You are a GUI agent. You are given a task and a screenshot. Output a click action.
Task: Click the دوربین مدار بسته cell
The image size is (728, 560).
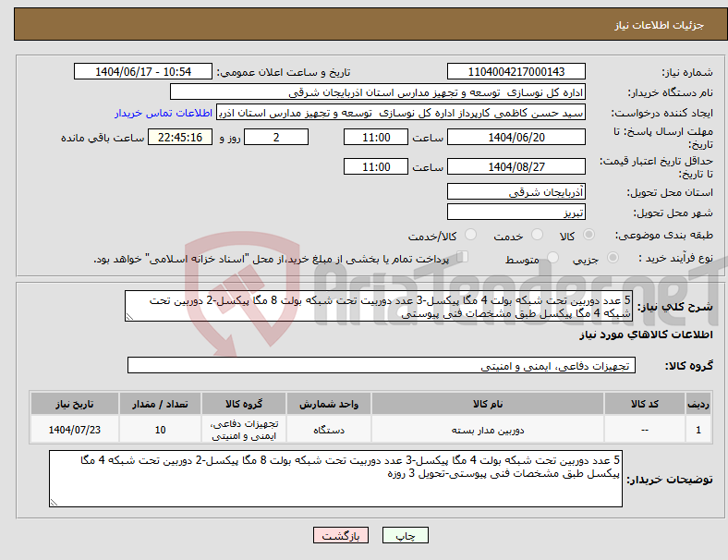point(488,430)
